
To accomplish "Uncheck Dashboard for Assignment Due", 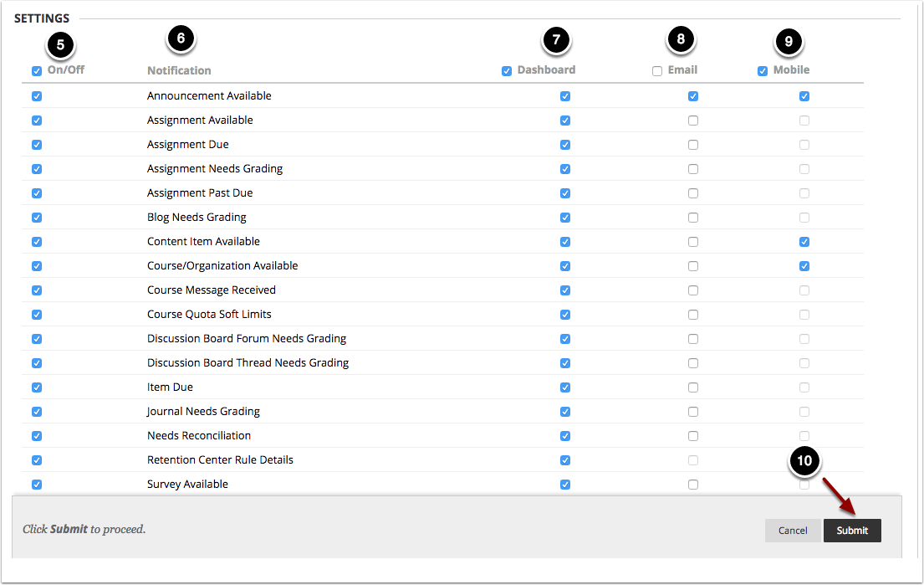I will pyautogui.click(x=565, y=145).
